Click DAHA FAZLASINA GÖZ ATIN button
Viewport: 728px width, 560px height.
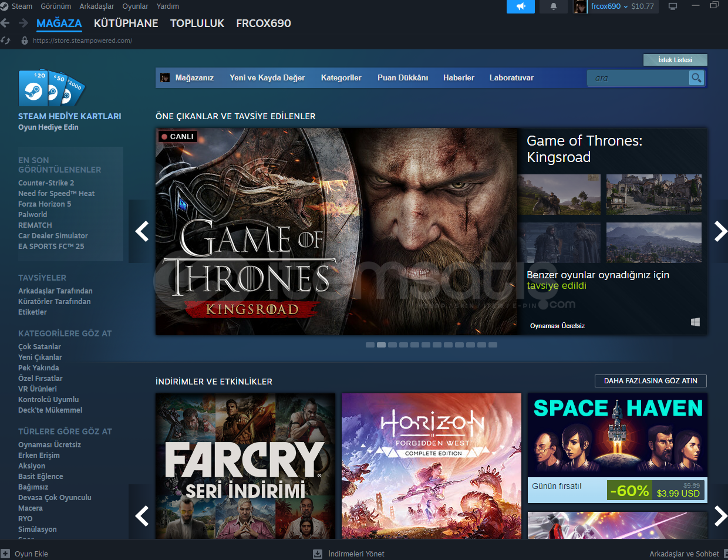[651, 381]
